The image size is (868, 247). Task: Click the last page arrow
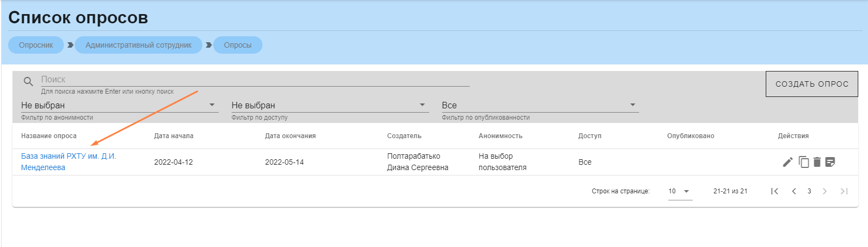(844, 191)
